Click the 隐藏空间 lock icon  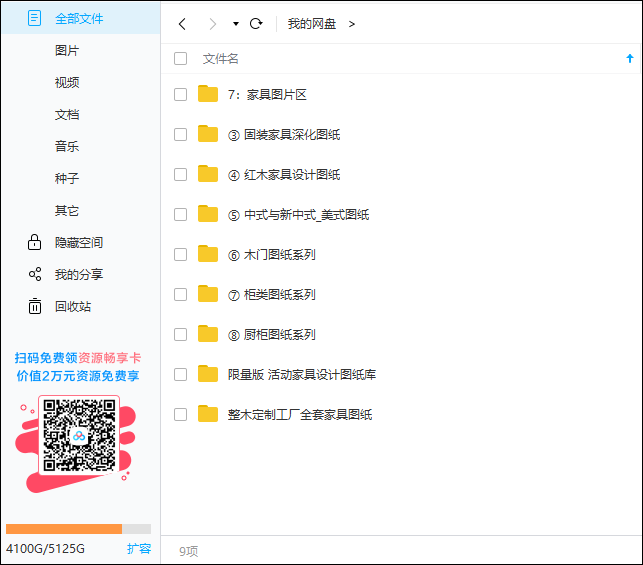(x=34, y=242)
